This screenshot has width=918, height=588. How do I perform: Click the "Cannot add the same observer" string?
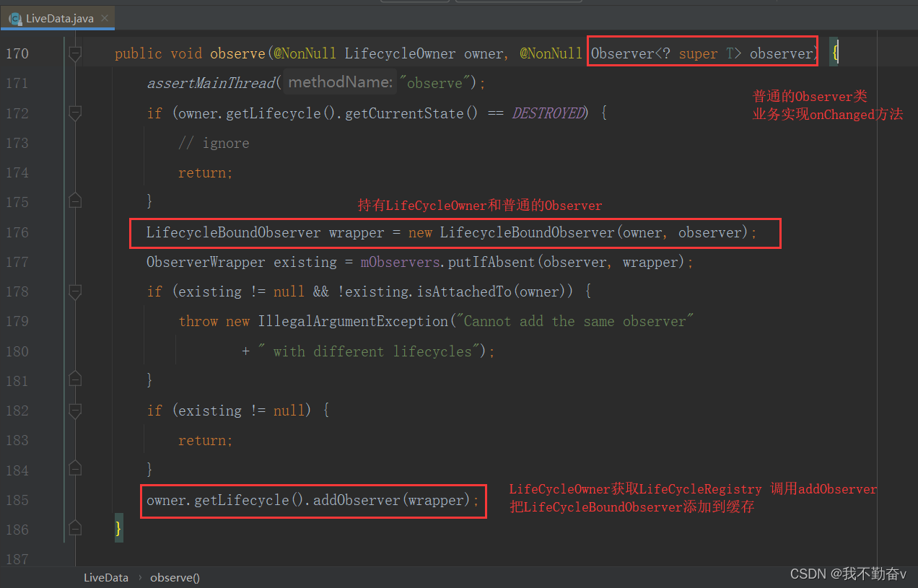[574, 322]
